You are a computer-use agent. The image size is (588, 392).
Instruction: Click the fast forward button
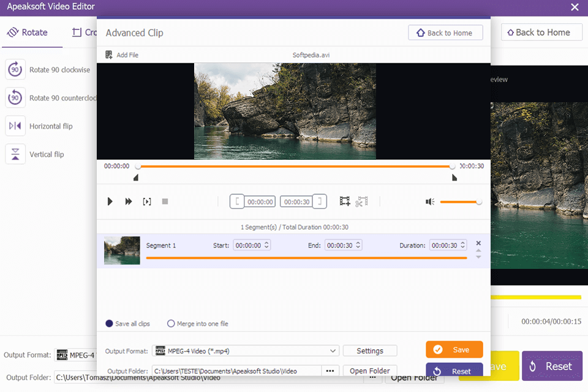click(x=128, y=202)
